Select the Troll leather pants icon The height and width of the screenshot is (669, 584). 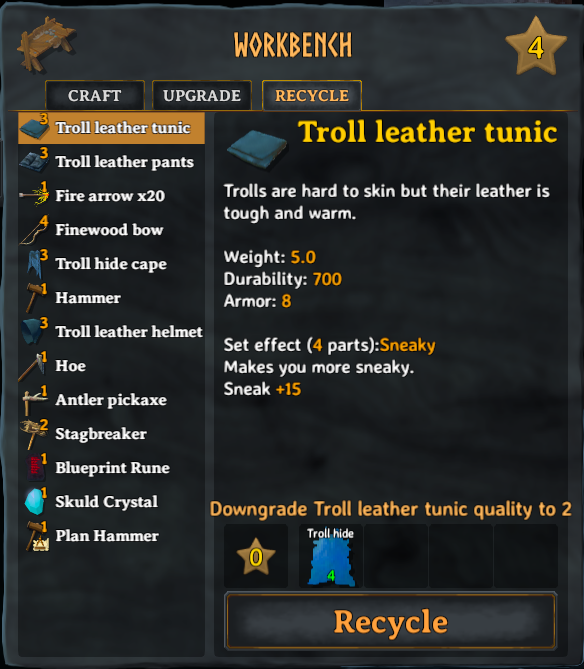34,162
